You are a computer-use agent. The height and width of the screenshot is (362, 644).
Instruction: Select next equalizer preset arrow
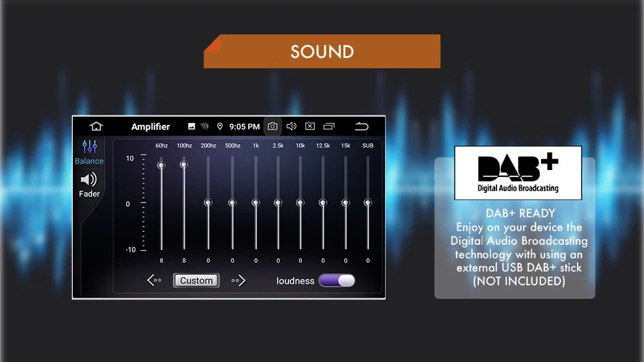[238, 280]
